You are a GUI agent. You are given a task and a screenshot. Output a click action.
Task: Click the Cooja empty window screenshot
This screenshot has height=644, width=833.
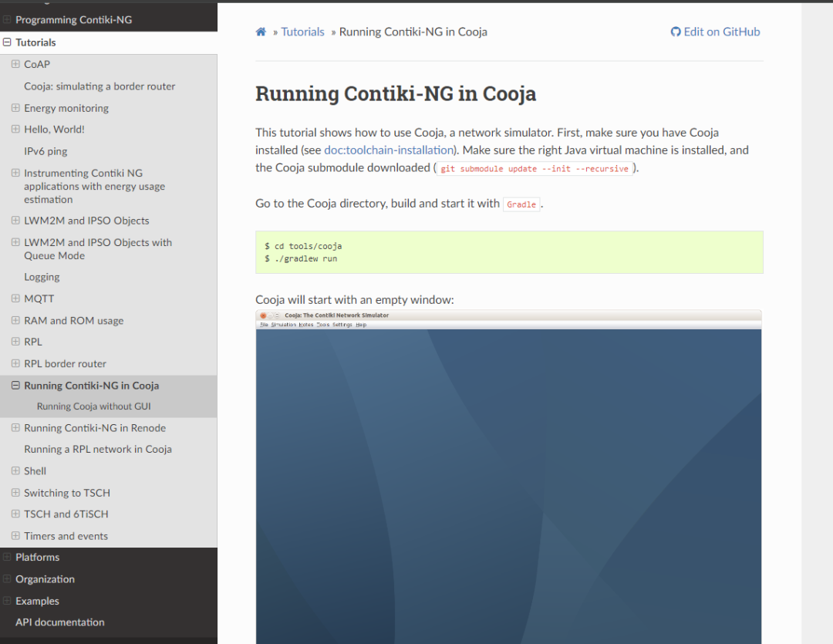point(508,477)
